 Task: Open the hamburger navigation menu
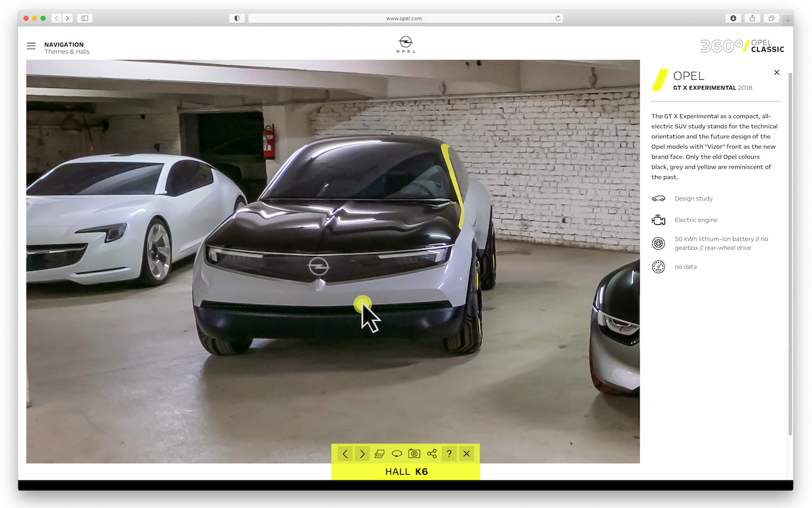(x=31, y=46)
